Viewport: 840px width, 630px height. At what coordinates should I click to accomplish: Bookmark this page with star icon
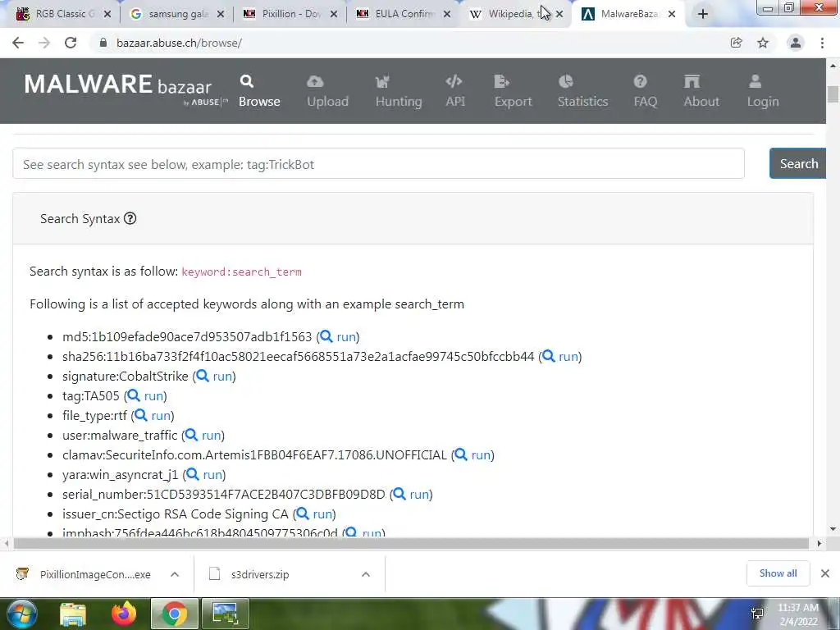763,43
